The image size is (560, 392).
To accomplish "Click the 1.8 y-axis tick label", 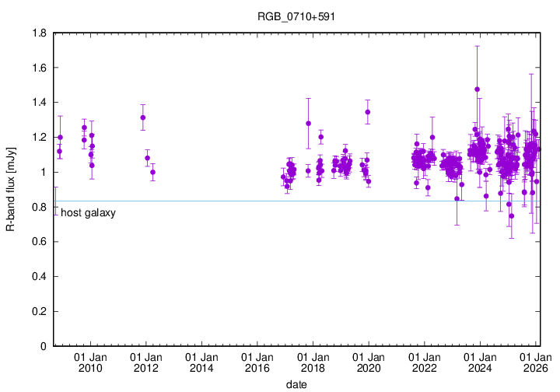I will [x=39, y=33].
